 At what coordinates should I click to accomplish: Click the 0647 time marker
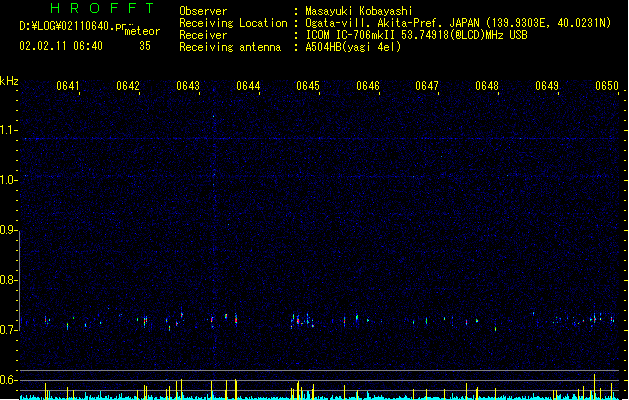[x=427, y=86]
